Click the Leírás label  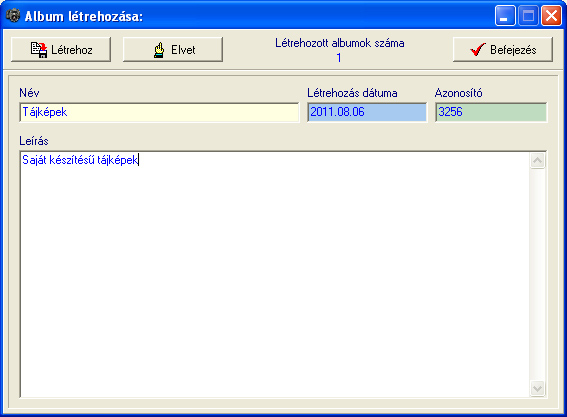pos(34,141)
